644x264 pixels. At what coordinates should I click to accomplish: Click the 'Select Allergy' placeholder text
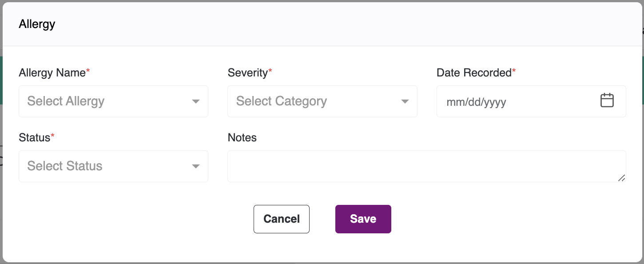[x=66, y=101]
